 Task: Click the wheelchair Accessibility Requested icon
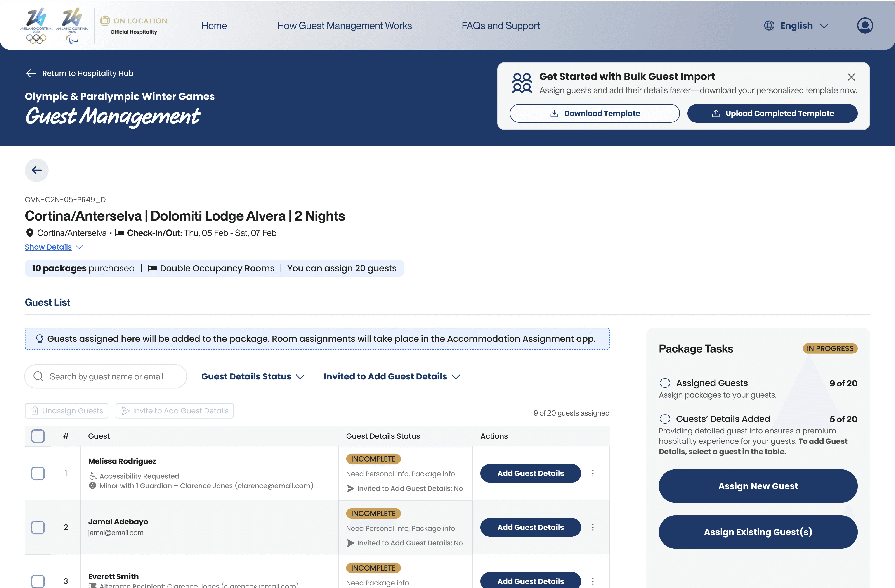pos(92,476)
